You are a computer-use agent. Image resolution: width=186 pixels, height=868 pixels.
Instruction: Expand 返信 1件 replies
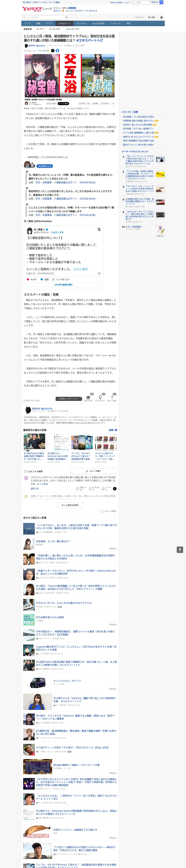pos(35,489)
